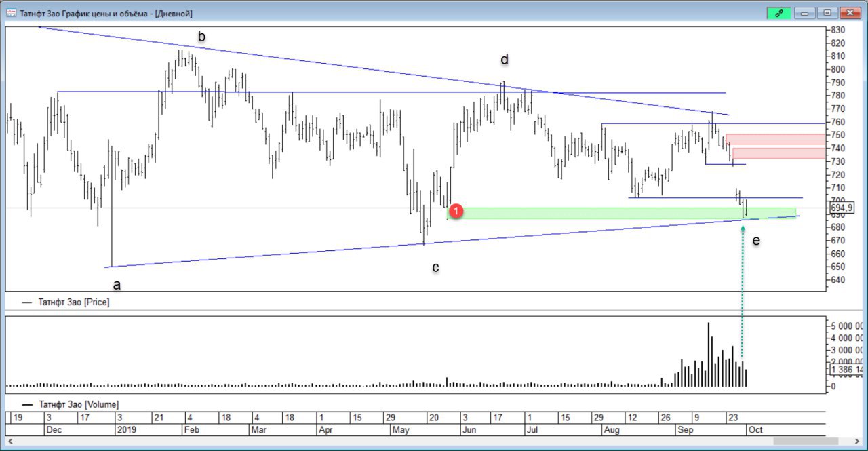Select the upper pink resistance zone rectangle
This screenshot has height=451, width=868.
775,139
